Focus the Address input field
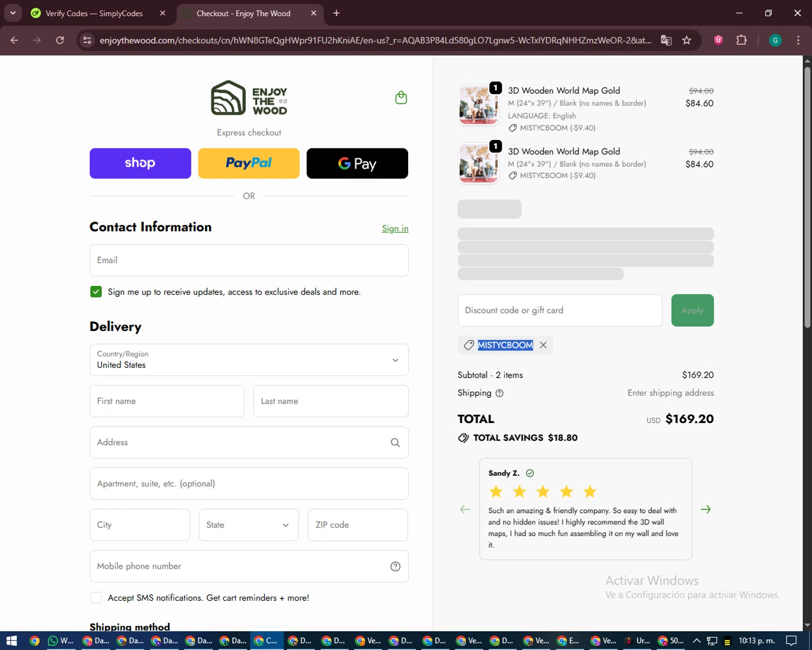This screenshot has height=650, width=812. pyautogui.click(x=249, y=443)
